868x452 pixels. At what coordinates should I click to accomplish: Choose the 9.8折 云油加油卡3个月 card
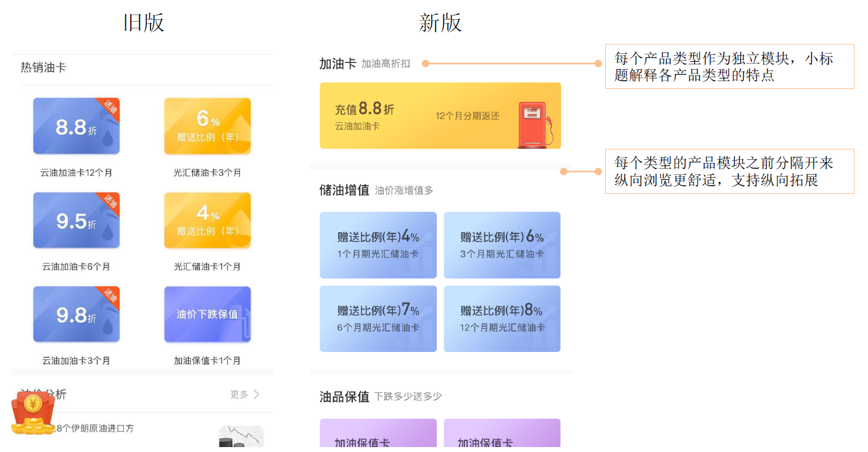76,314
